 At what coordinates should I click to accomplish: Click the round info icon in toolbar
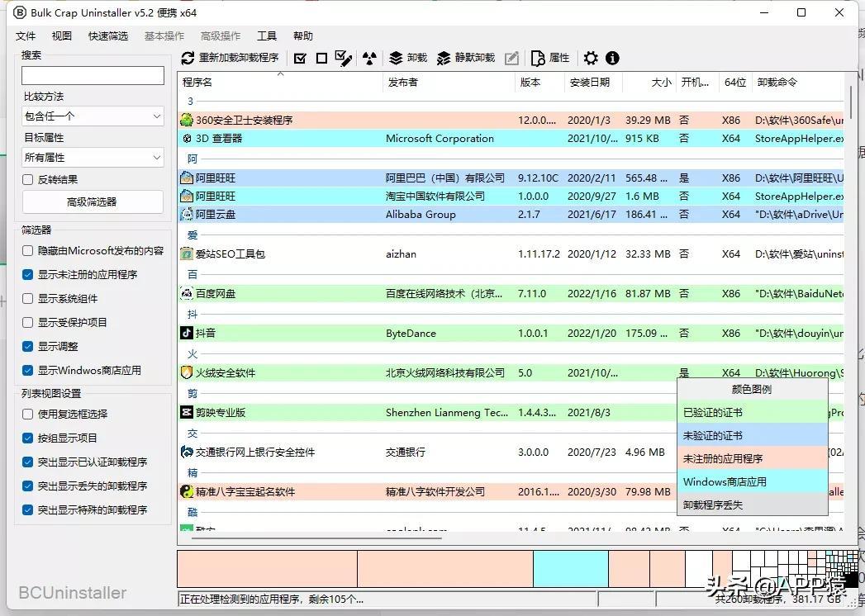click(x=612, y=58)
